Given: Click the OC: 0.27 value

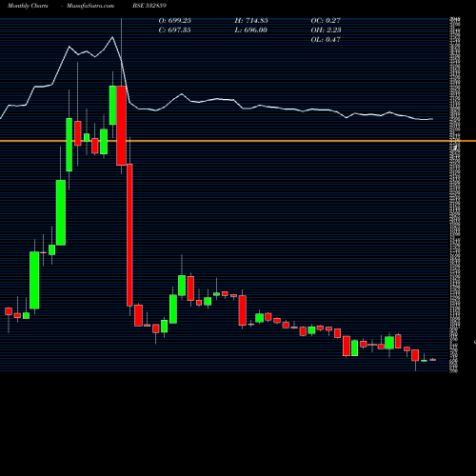Looking at the screenshot, I should pos(326,21).
